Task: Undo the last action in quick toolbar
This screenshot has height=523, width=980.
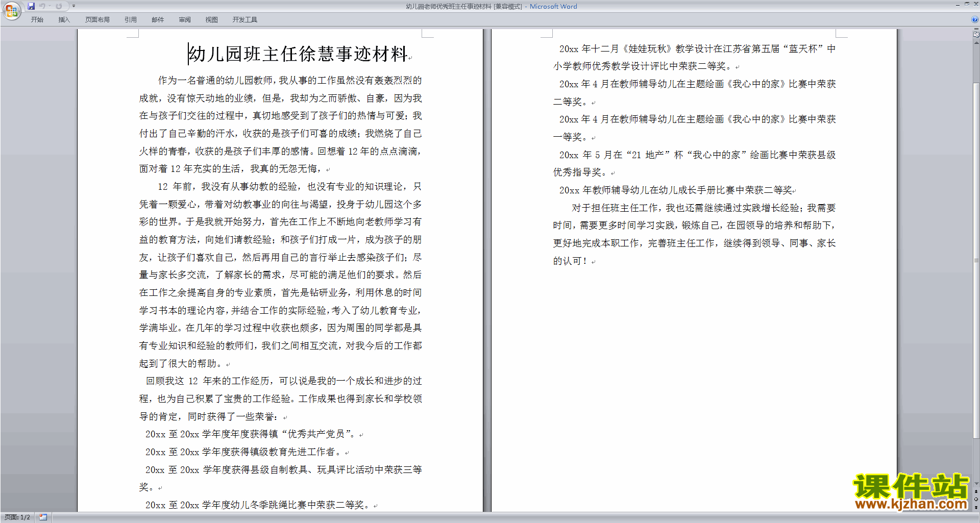Action: (x=42, y=6)
